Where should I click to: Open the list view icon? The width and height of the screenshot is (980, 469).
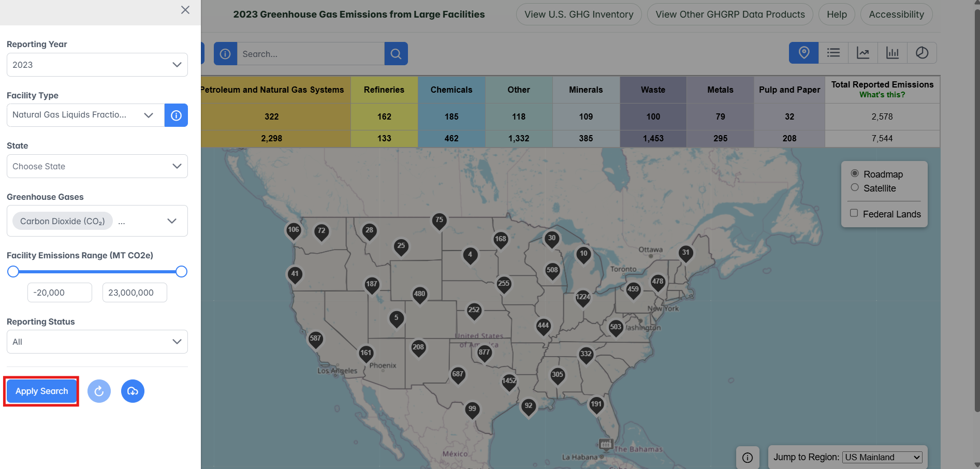tap(833, 53)
